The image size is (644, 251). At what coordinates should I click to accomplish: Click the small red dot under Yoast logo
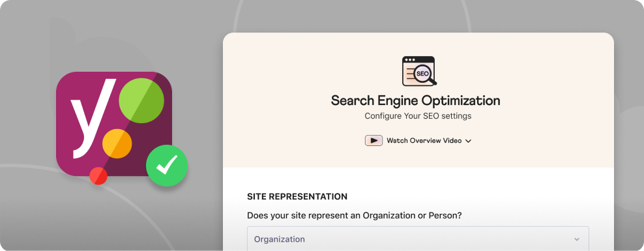[98, 176]
